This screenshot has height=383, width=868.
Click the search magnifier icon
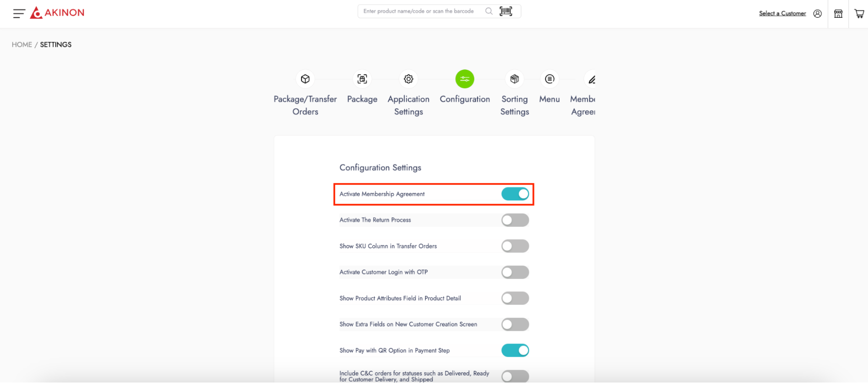[489, 11]
